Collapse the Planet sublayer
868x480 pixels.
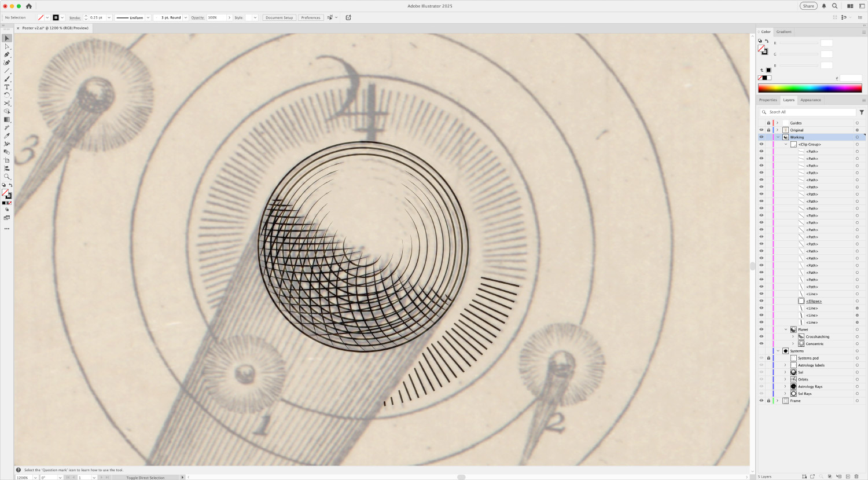tap(786, 329)
